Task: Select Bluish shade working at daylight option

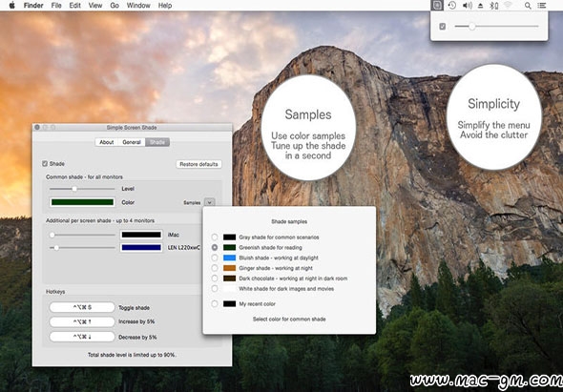Action: 215,258
